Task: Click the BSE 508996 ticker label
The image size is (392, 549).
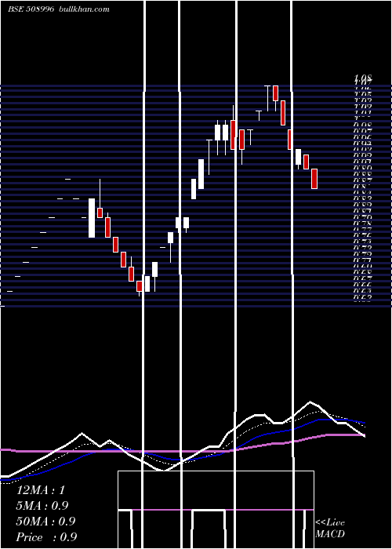Action: tap(31, 9)
